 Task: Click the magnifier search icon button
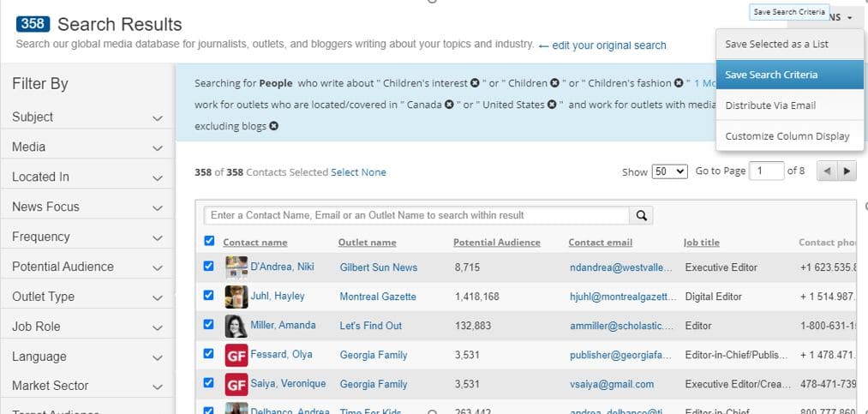click(x=640, y=215)
